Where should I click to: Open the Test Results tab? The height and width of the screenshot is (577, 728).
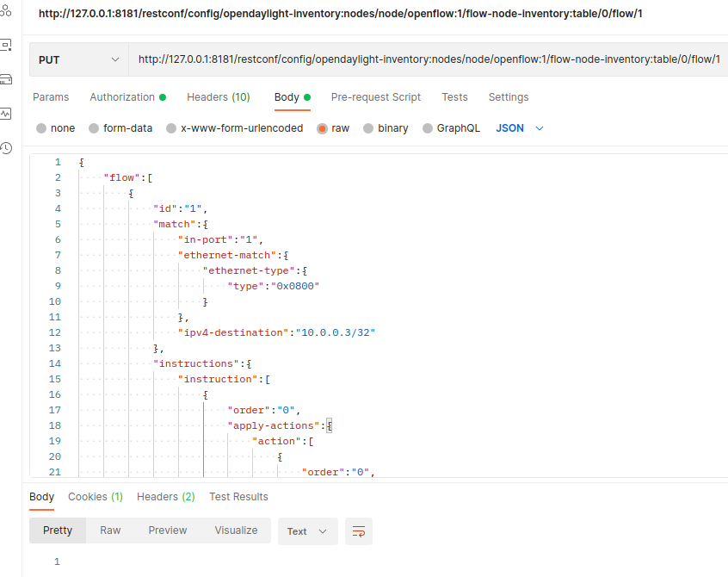[x=238, y=497]
